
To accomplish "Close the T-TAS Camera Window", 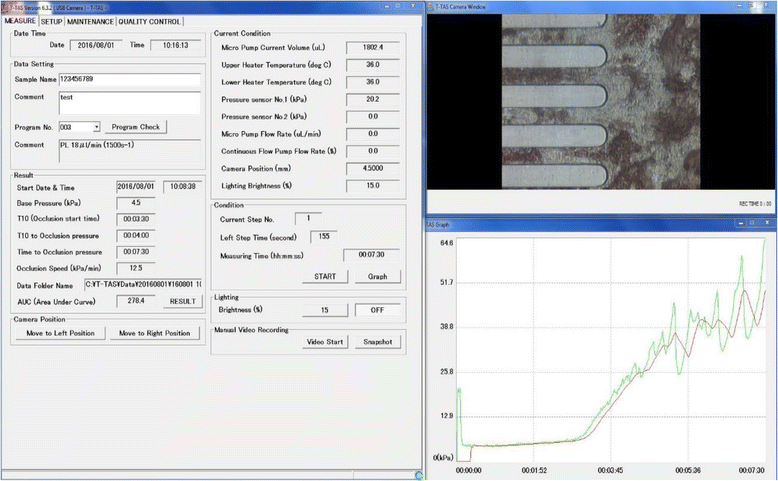I will pyautogui.click(x=765, y=6).
